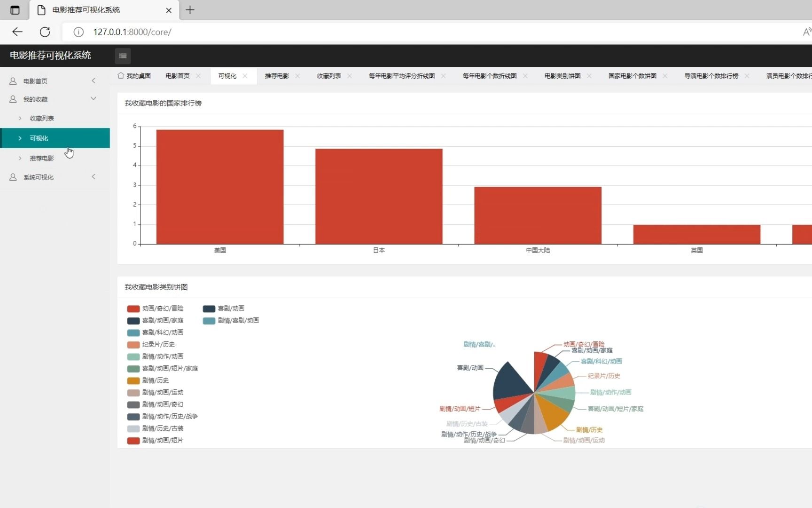The width and height of the screenshot is (812, 508).
Task: Switch to the 每年电影平均评分折线图 tab
Action: [x=402, y=76]
